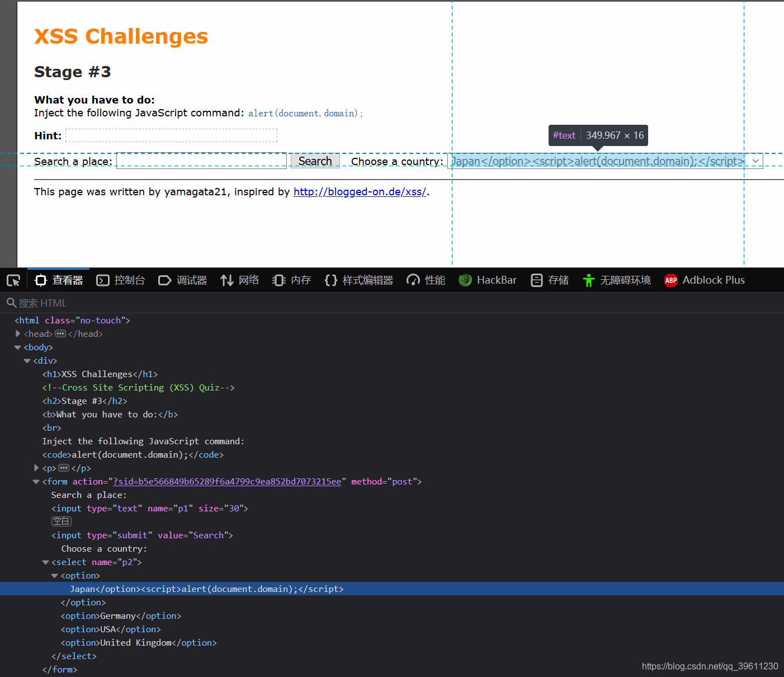Click the Search a place text field

click(x=201, y=161)
